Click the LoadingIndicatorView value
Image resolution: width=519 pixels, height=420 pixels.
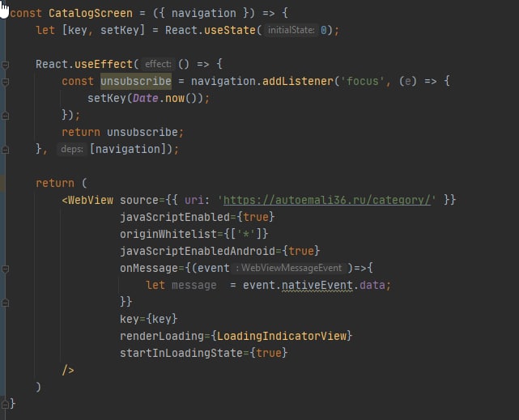pos(282,336)
